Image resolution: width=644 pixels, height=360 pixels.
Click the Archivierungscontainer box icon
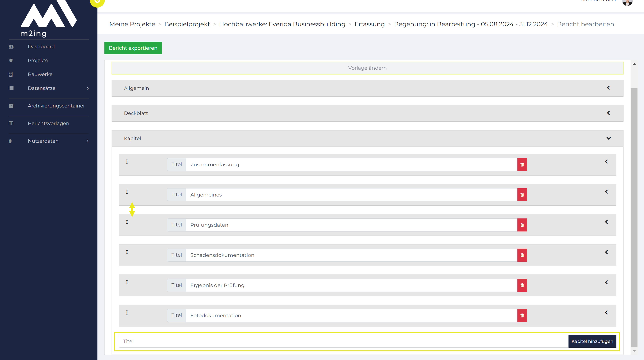tap(11, 106)
